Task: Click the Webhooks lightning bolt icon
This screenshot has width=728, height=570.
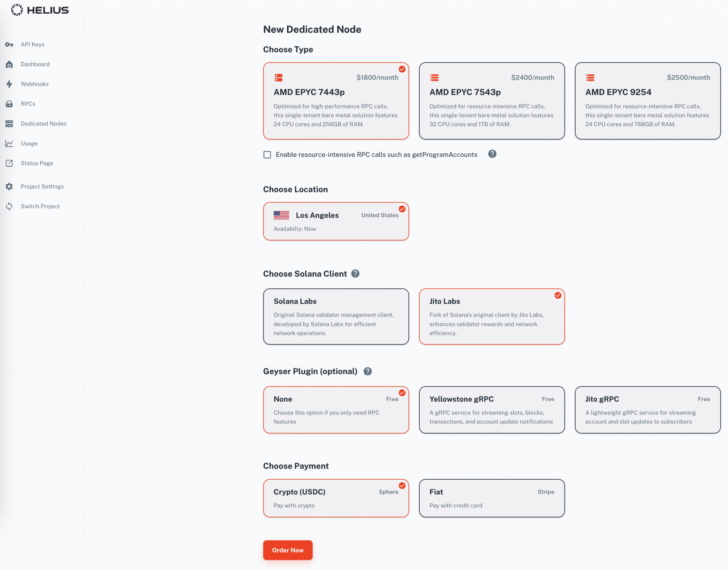Action: pos(9,84)
